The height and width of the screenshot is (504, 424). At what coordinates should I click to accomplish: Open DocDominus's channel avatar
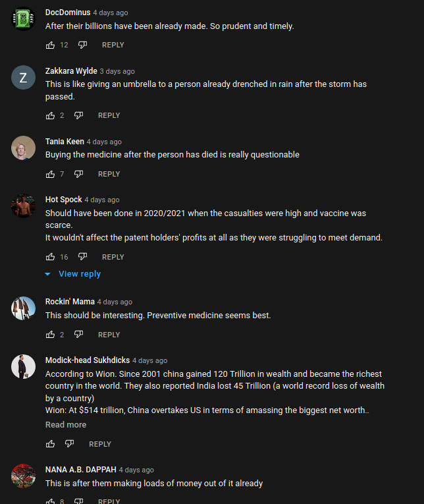coord(23,18)
